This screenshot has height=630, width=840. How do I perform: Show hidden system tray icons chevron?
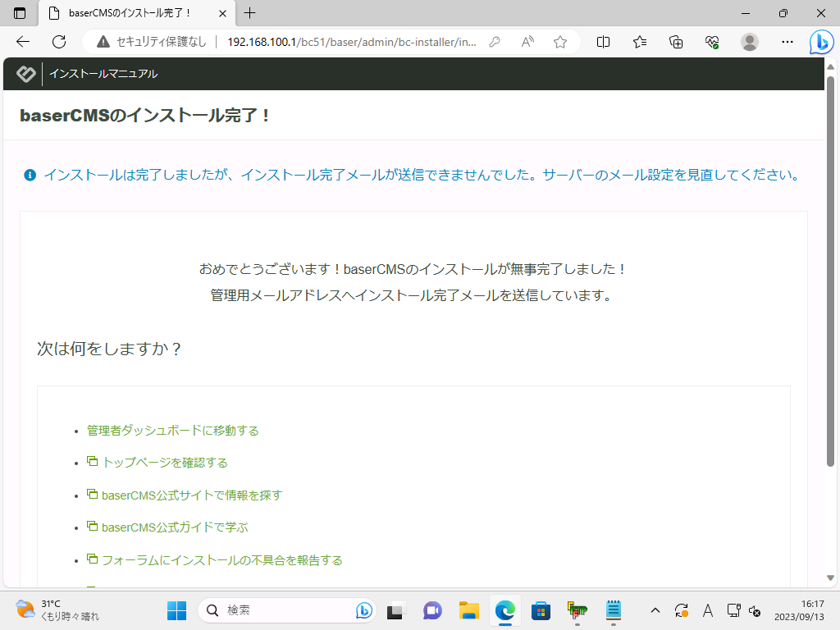(655, 610)
